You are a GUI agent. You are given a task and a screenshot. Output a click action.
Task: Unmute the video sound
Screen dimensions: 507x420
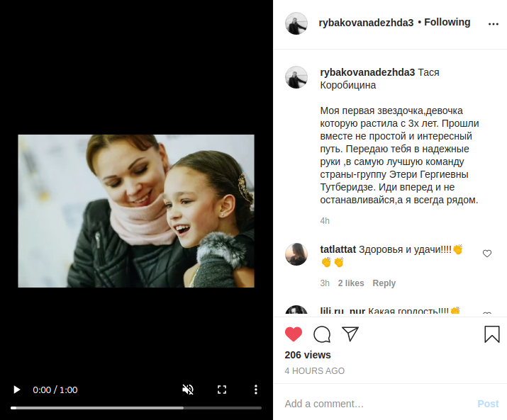pos(188,390)
